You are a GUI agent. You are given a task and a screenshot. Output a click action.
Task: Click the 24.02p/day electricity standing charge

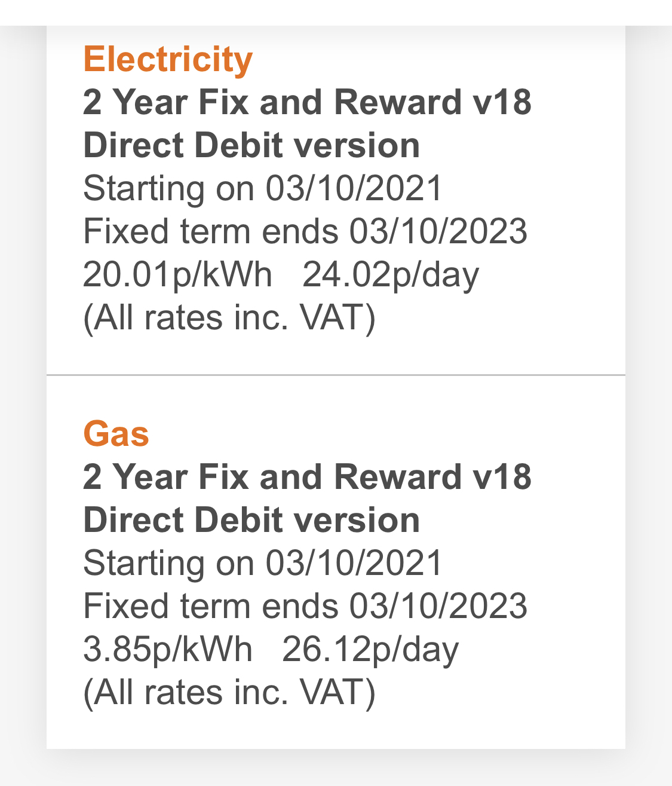[391, 275]
